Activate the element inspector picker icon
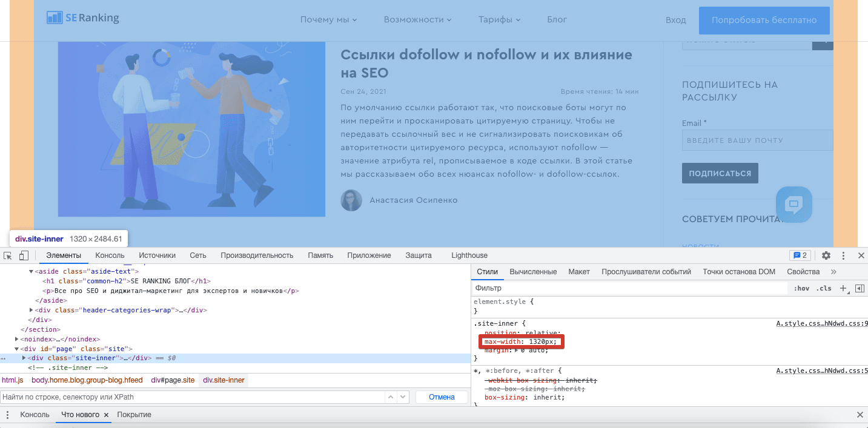Viewport: 868px width, 428px height. [8, 255]
